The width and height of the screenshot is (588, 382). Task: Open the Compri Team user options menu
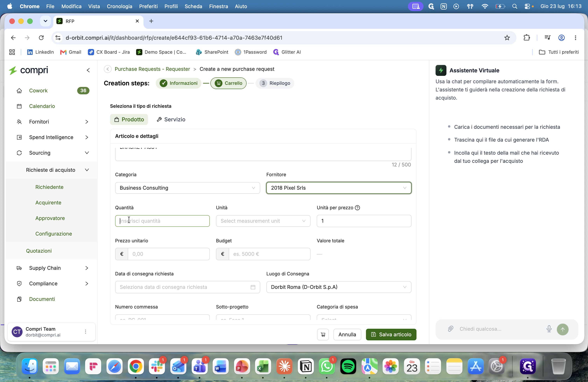coord(86,332)
